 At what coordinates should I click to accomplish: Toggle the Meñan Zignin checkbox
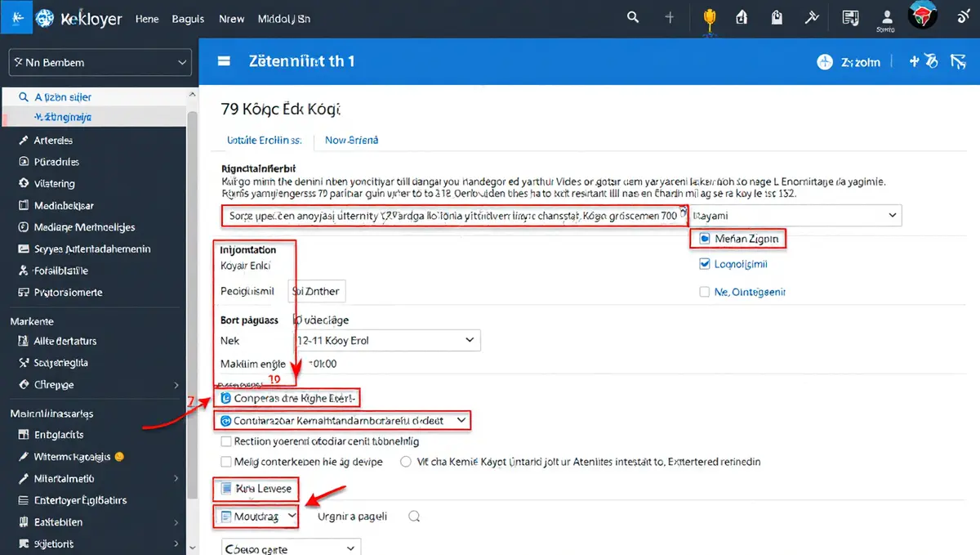pos(706,239)
